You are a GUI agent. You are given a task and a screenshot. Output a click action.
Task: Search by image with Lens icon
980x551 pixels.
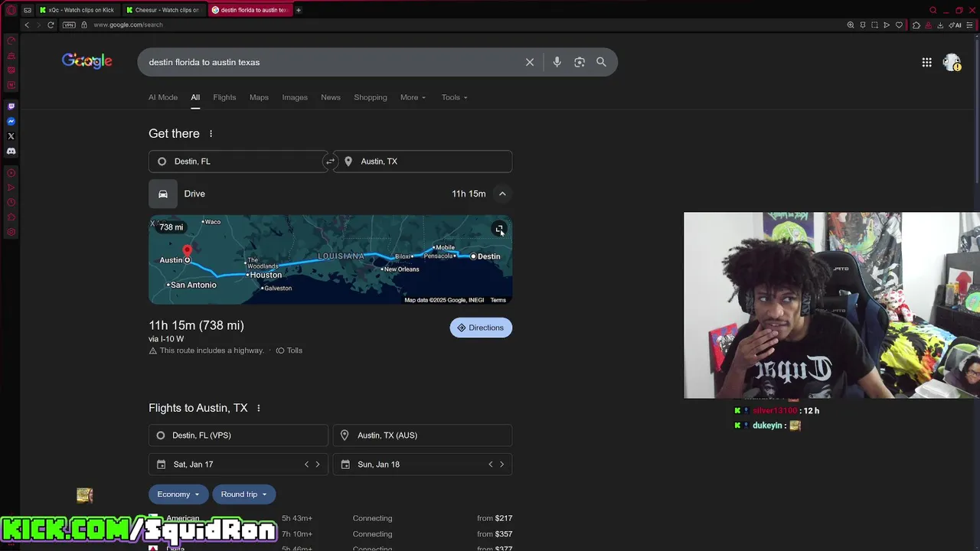[x=580, y=62]
